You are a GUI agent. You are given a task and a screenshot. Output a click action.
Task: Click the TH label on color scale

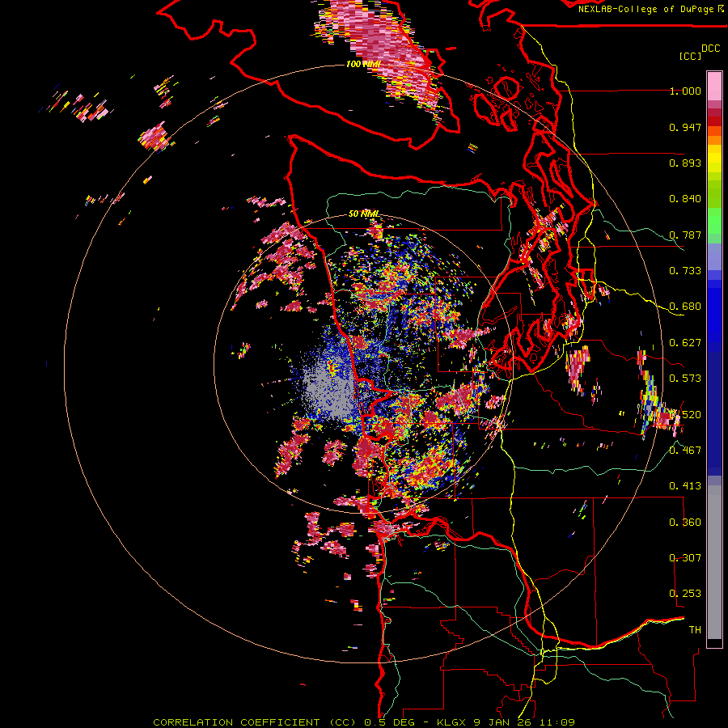coord(695,630)
